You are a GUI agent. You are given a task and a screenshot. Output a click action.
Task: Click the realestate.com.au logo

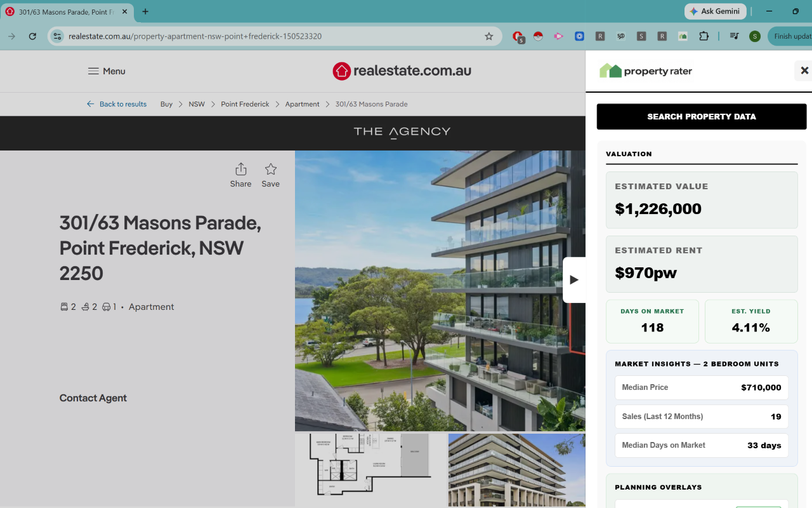[402, 71]
